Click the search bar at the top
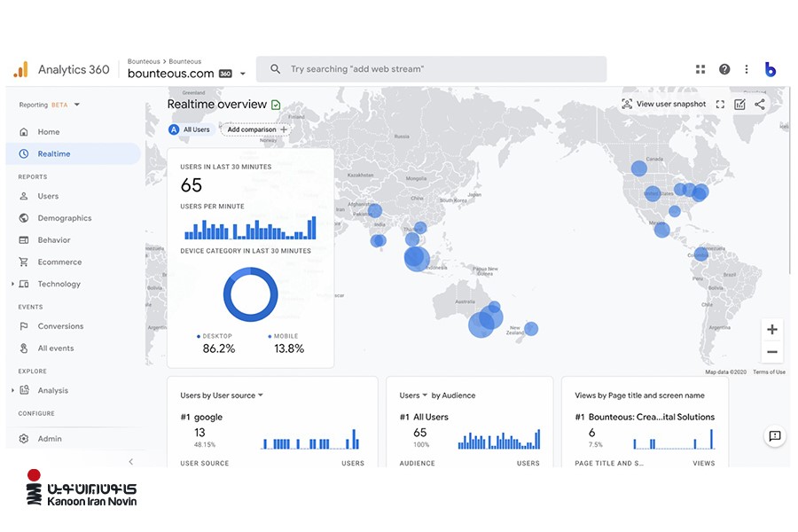Image resolution: width=798 pixels, height=532 pixels. (431, 69)
